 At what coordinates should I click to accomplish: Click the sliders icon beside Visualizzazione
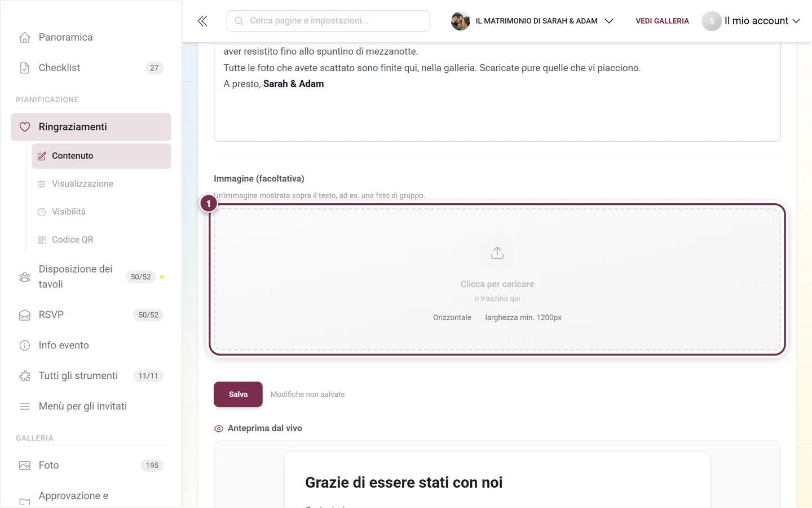(42, 184)
